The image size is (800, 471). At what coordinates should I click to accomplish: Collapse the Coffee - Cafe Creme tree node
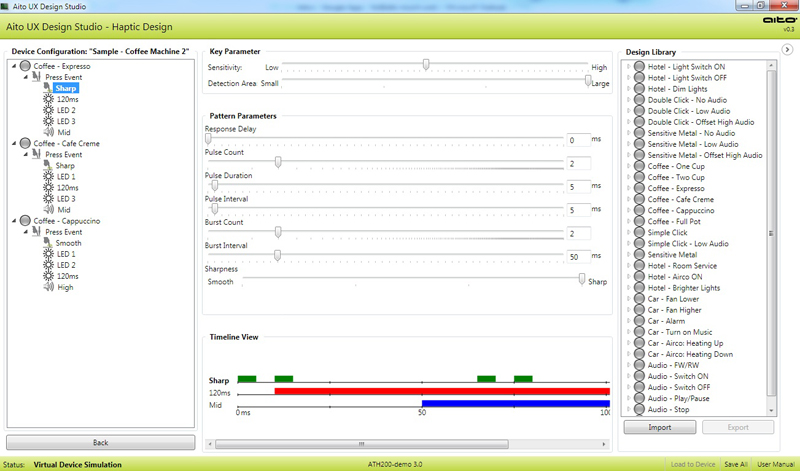(14, 143)
